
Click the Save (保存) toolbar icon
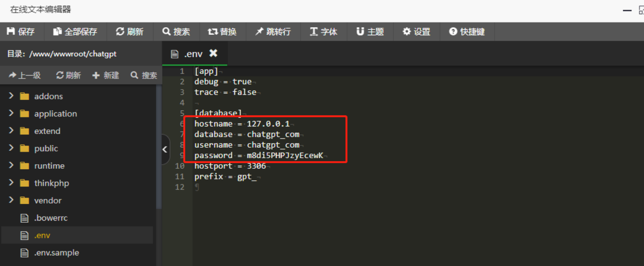(11, 32)
